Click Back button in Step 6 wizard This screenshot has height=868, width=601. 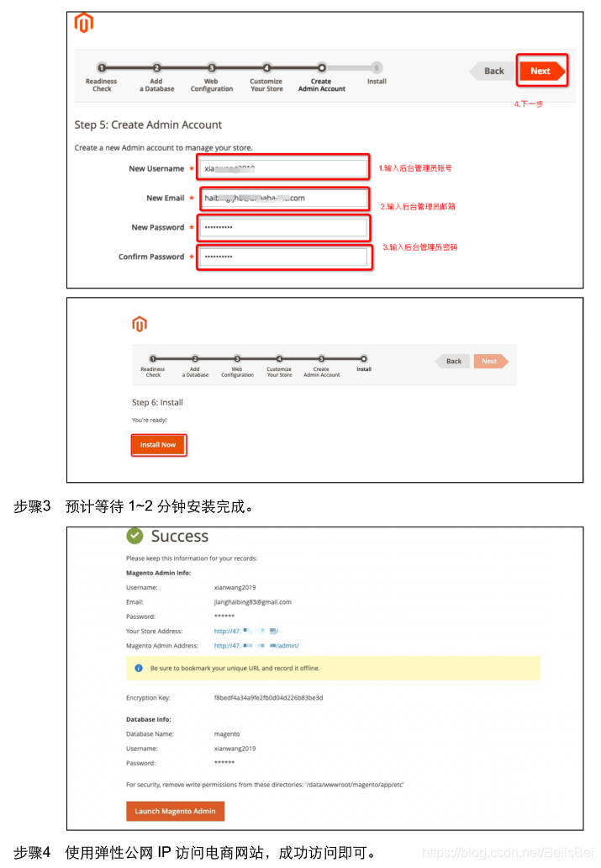[453, 361]
